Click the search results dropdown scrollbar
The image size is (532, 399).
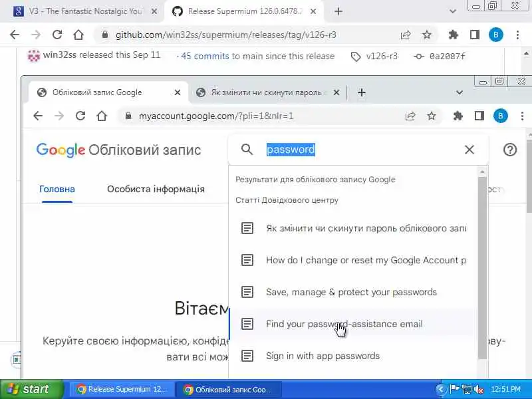482,268
